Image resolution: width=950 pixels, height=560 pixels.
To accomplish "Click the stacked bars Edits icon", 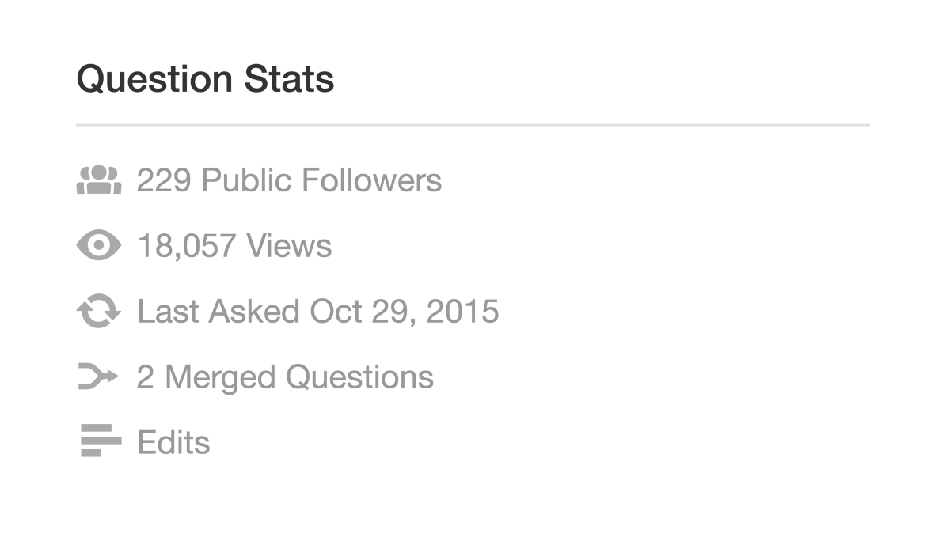I will (101, 441).
